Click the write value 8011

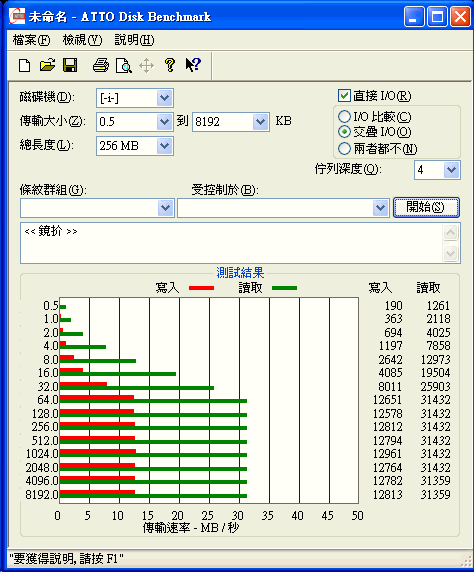[390, 386]
